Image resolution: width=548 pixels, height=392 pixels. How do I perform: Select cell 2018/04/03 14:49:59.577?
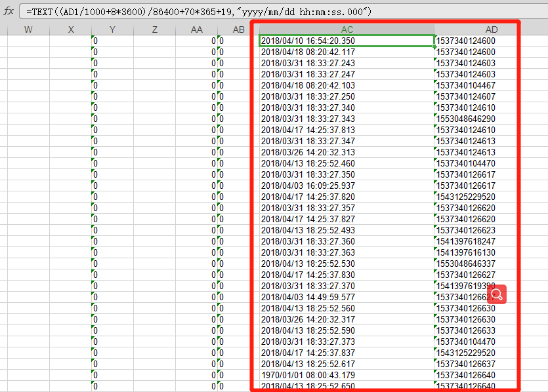tap(347, 298)
